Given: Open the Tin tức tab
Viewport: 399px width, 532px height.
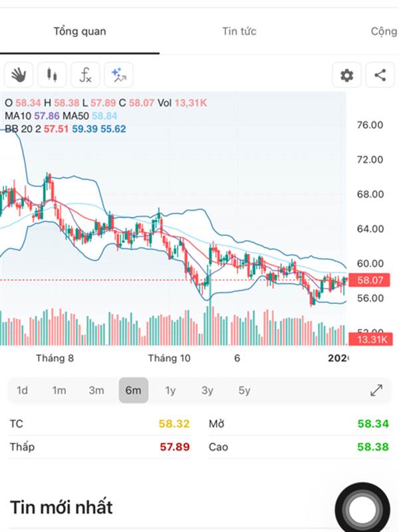Looking at the screenshot, I should point(239,31).
